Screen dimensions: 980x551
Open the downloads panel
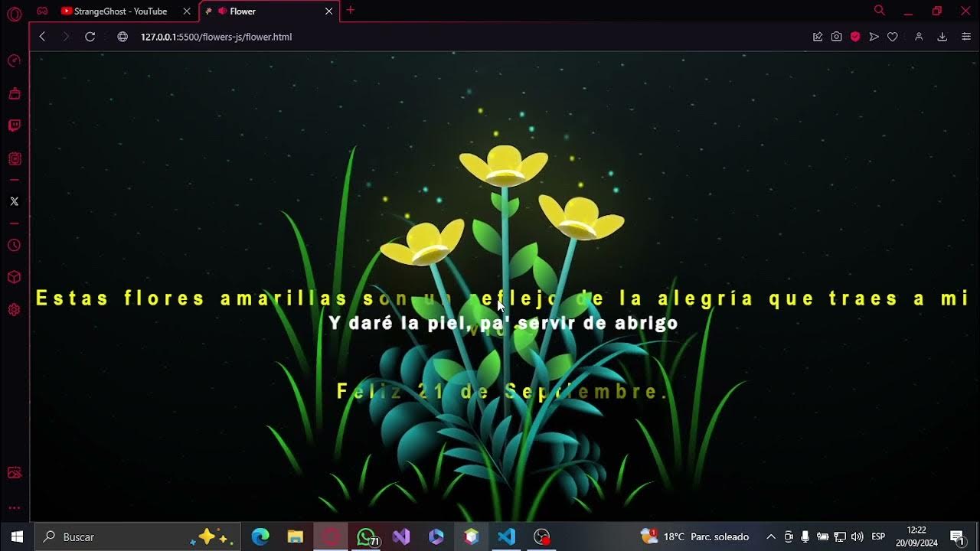942,37
